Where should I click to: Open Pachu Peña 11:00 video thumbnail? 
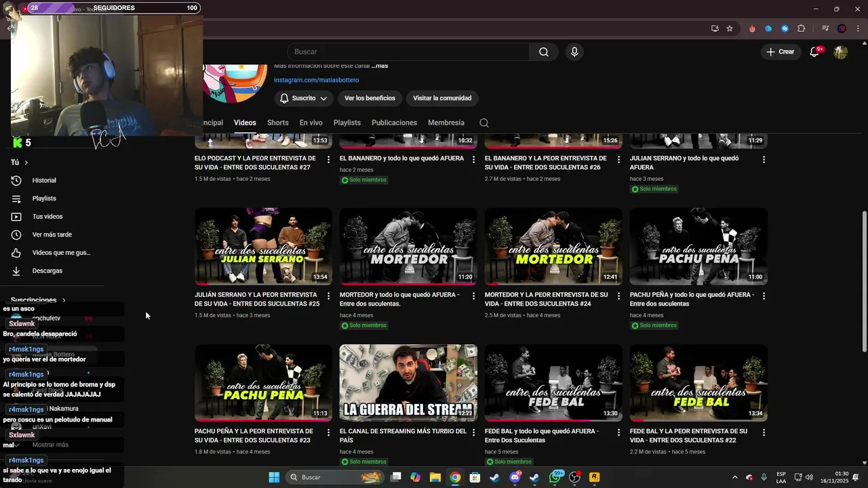coord(698,246)
